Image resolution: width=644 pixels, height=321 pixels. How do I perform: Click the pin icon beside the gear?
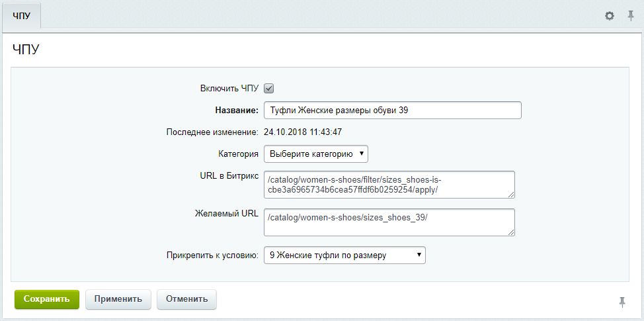631,16
